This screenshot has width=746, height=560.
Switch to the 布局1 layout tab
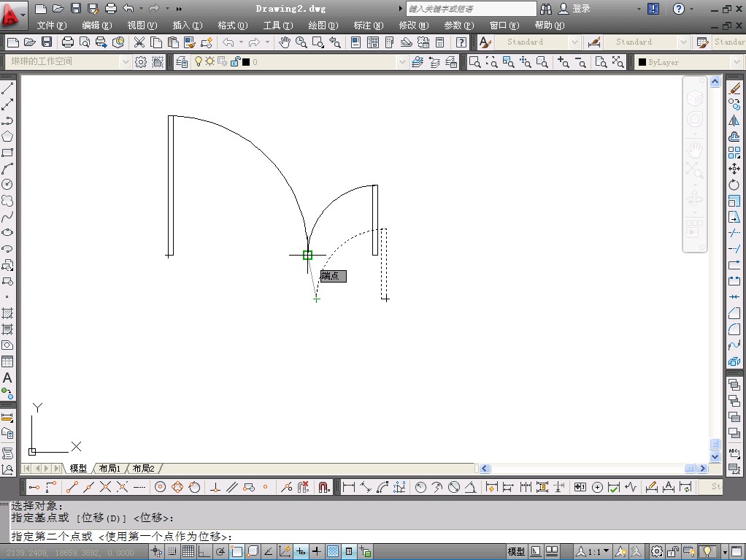[x=110, y=469]
